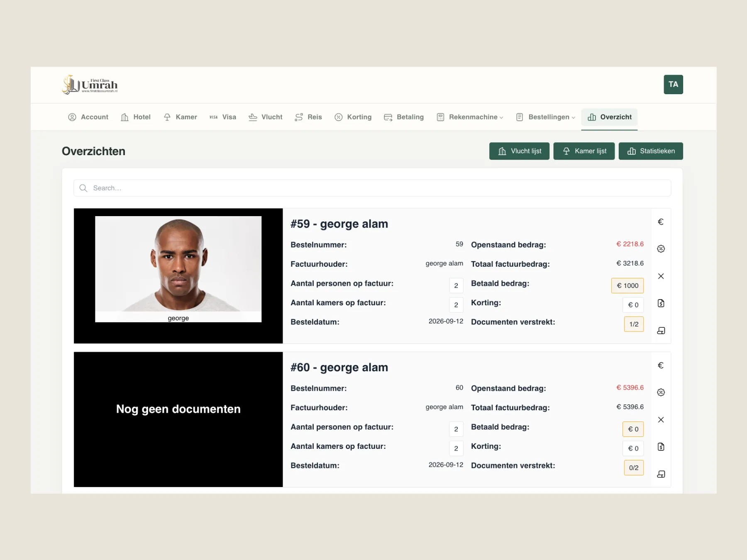Open the Betaling tab
The width and height of the screenshot is (747, 560).
pos(404,117)
